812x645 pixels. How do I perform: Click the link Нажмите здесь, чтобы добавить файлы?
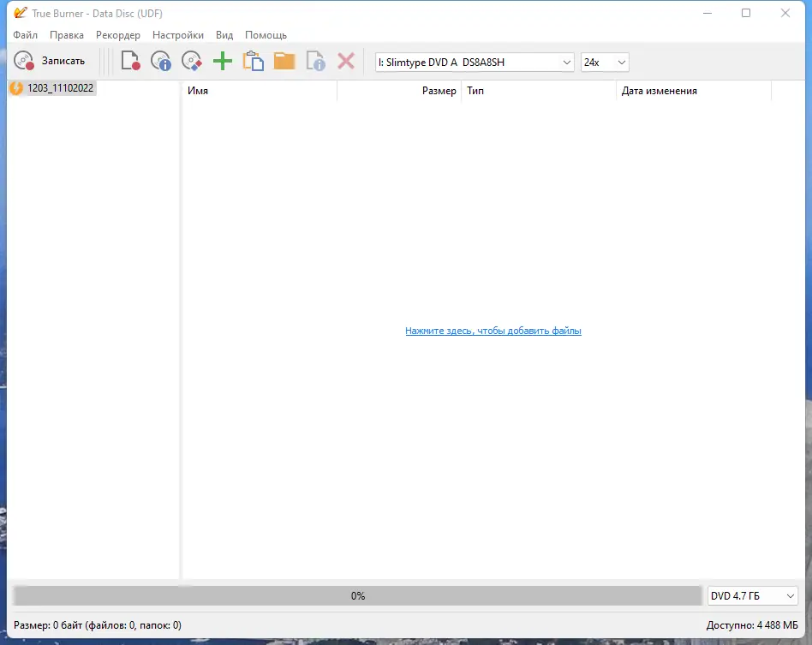pos(493,331)
